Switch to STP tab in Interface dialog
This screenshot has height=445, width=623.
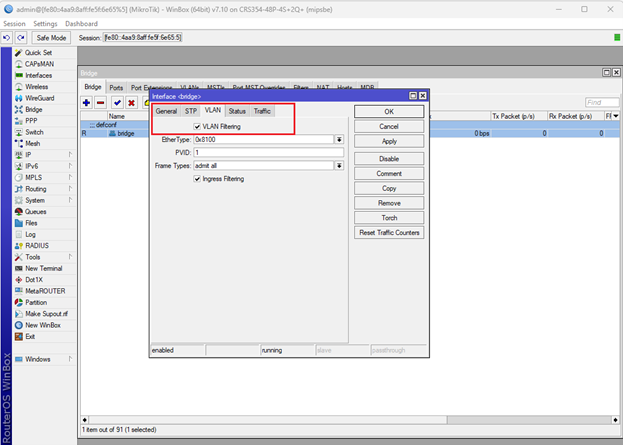pos(191,111)
